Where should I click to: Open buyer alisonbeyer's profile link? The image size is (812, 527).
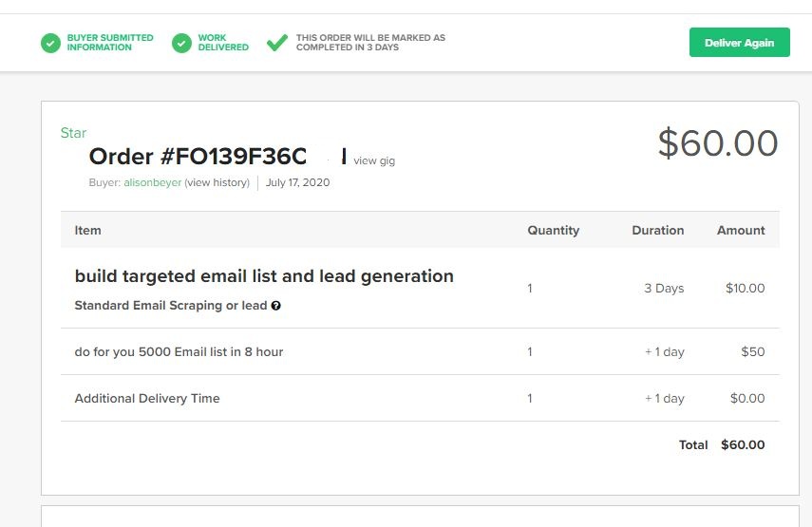(153, 182)
